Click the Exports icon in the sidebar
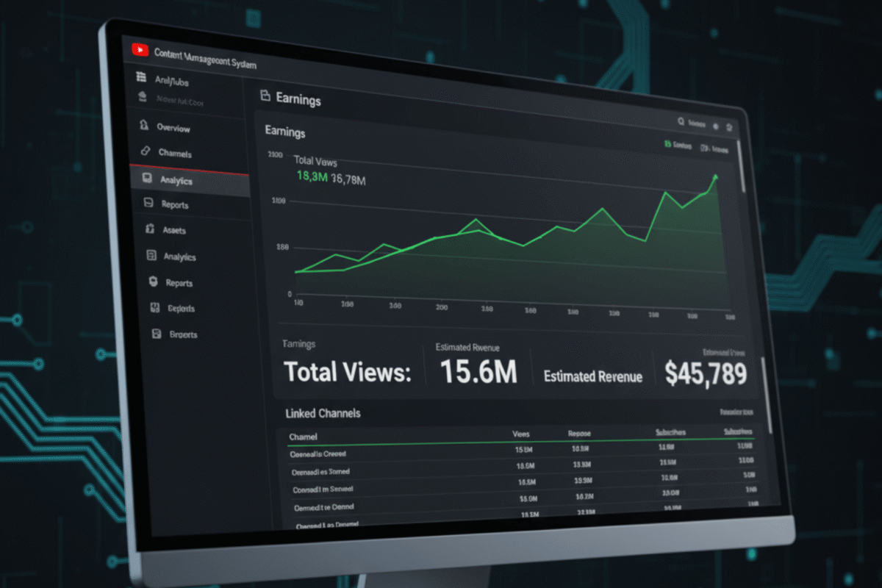Image resolution: width=882 pixels, height=588 pixels. [x=154, y=308]
